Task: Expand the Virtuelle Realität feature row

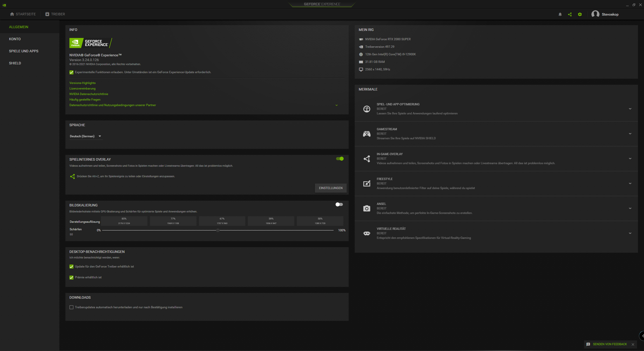Action: [x=630, y=233]
